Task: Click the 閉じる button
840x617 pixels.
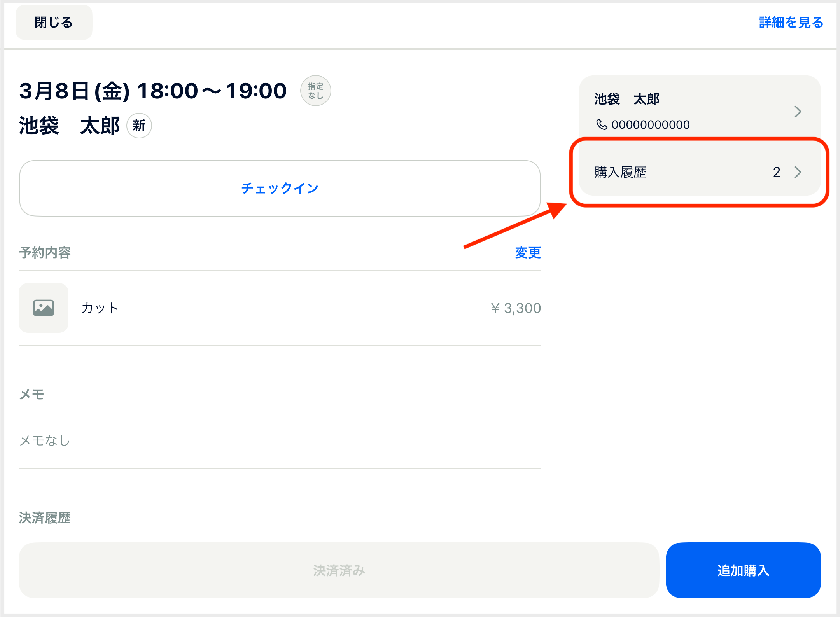Action: tap(54, 23)
